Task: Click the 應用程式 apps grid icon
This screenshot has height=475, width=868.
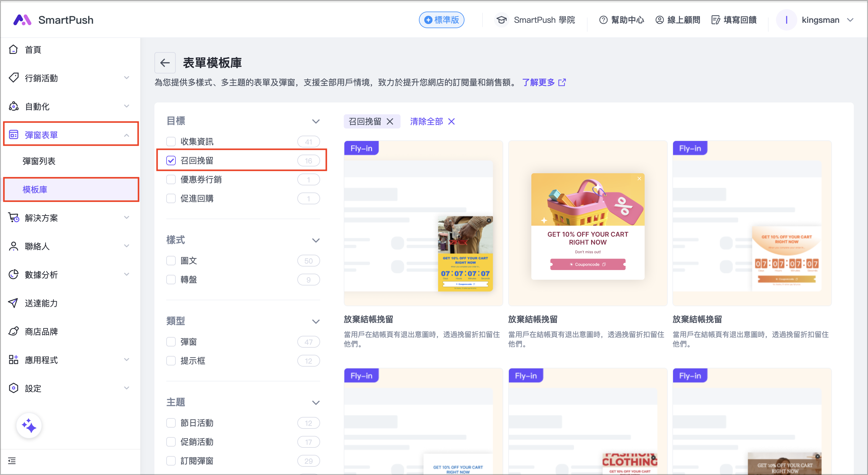Action: (14, 360)
